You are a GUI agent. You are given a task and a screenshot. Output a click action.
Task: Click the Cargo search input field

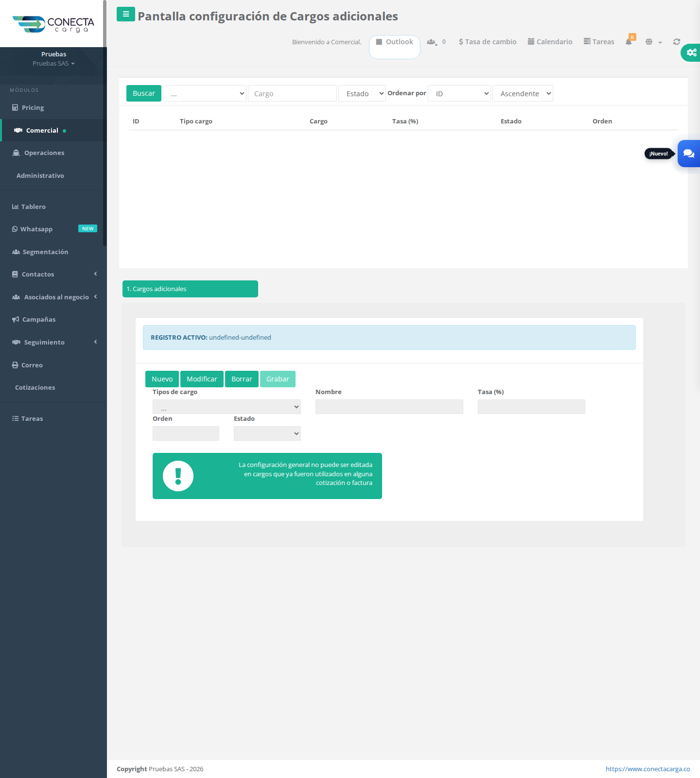click(x=292, y=93)
